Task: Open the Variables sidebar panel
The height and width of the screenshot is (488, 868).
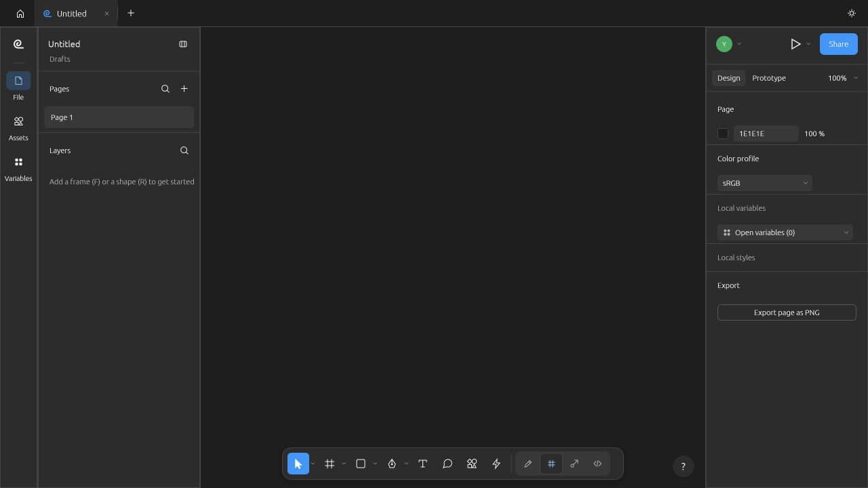Action: point(18,168)
